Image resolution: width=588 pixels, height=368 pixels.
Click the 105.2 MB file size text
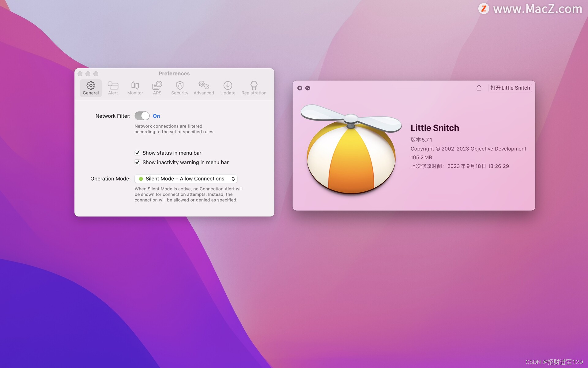(421, 157)
